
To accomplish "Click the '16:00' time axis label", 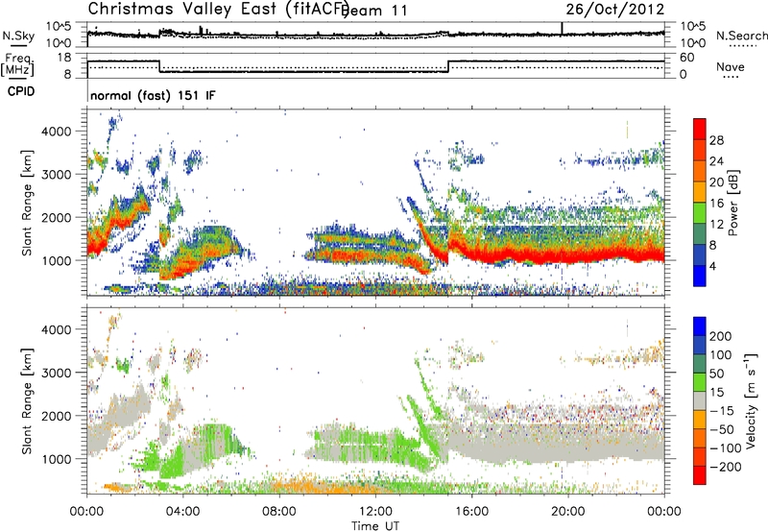I will pyautogui.click(x=471, y=512).
